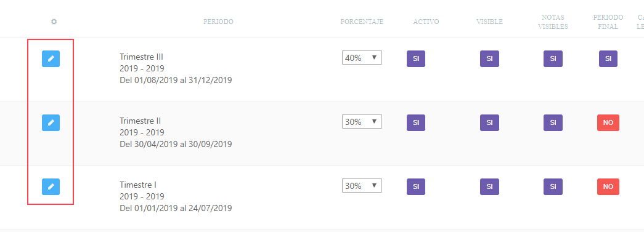Toggle Notas Visibles SI for Trimestre II
The width and height of the screenshot is (644, 232).
pyautogui.click(x=553, y=122)
